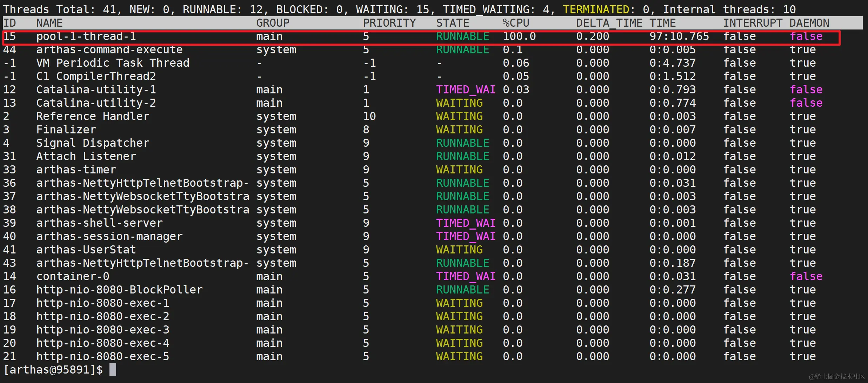868x383 pixels.
Task: Click the %CPU column header
Action: 516,23
